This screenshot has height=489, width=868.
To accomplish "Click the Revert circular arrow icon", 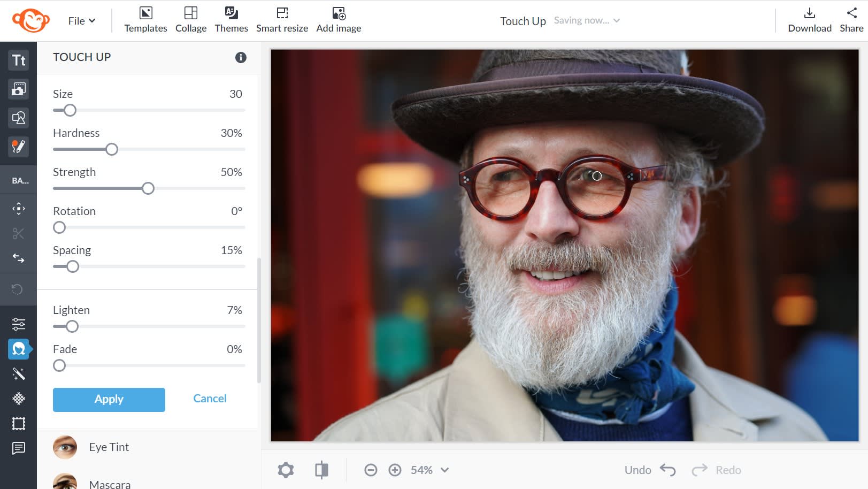I will [18, 289].
